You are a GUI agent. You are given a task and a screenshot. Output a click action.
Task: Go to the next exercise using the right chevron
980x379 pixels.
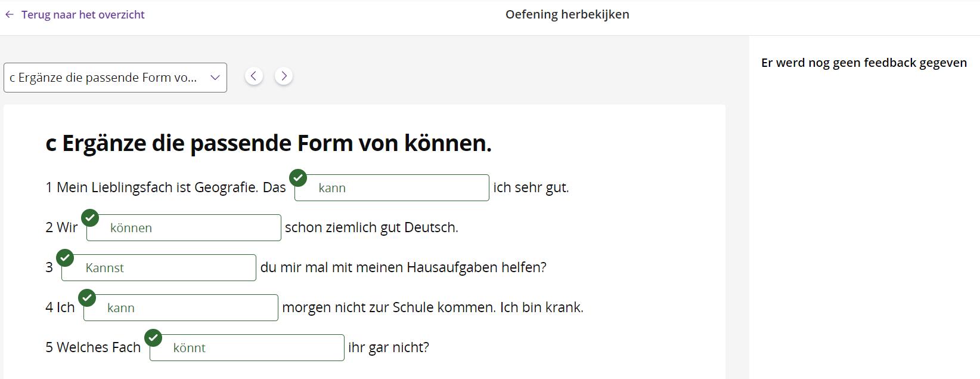click(284, 76)
